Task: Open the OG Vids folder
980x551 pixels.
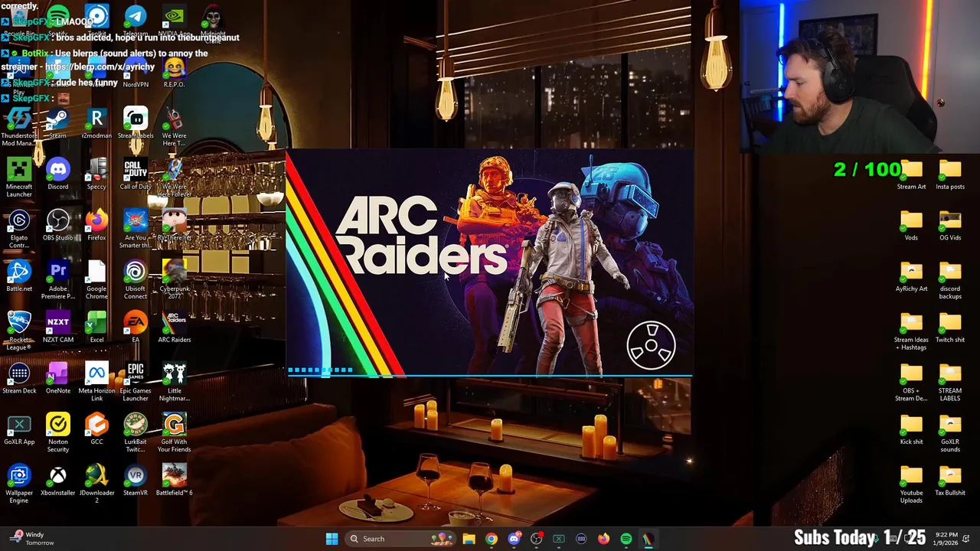Action: [x=950, y=225]
